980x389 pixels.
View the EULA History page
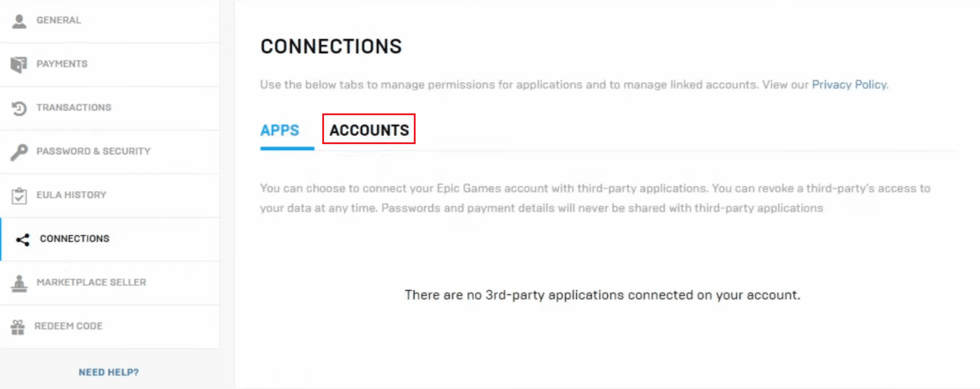[x=71, y=195]
